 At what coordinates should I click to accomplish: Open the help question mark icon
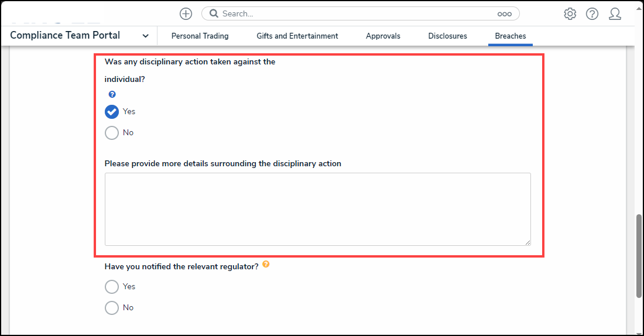[x=592, y=13]
